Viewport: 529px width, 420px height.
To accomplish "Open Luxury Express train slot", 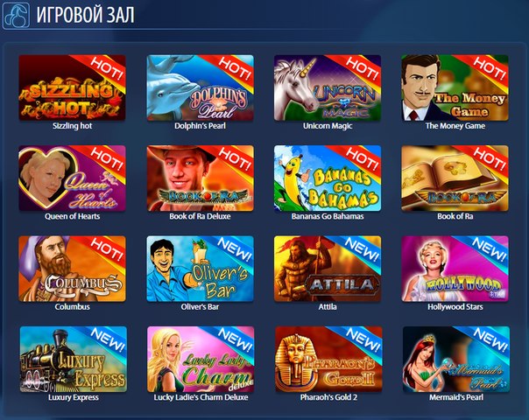I will (x=74, y=359).
